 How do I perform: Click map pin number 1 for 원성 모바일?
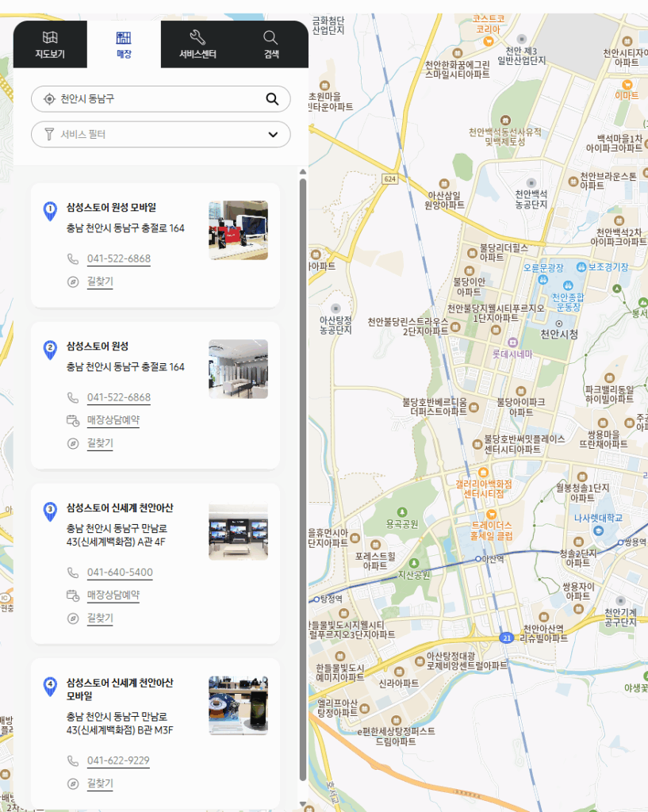point(50,210)
